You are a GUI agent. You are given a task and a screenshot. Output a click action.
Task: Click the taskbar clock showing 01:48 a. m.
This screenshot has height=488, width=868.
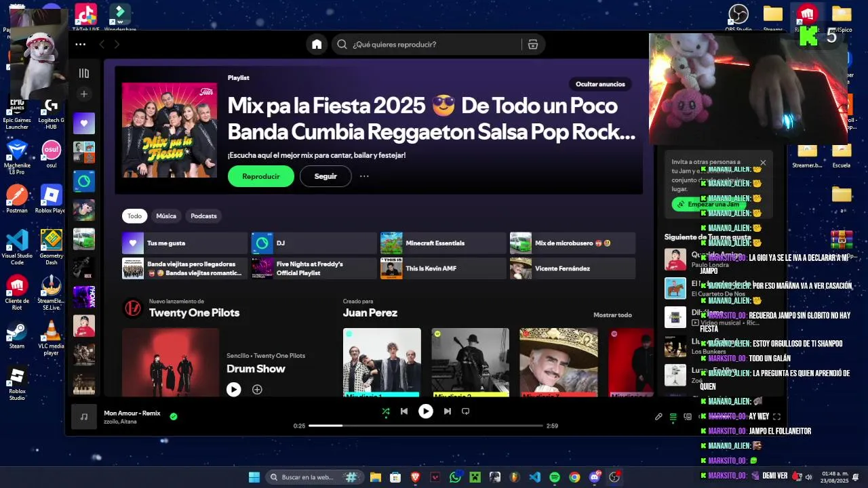click(x=835, y=476)
